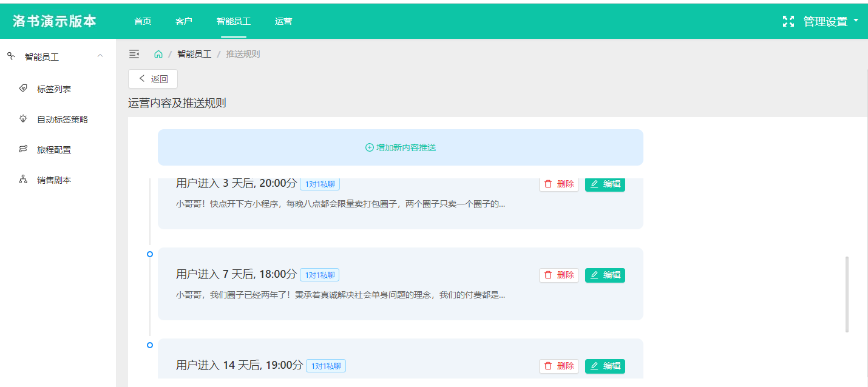
Task: Click the 智能员工 breadcrumb link
Action: [194, 54]
